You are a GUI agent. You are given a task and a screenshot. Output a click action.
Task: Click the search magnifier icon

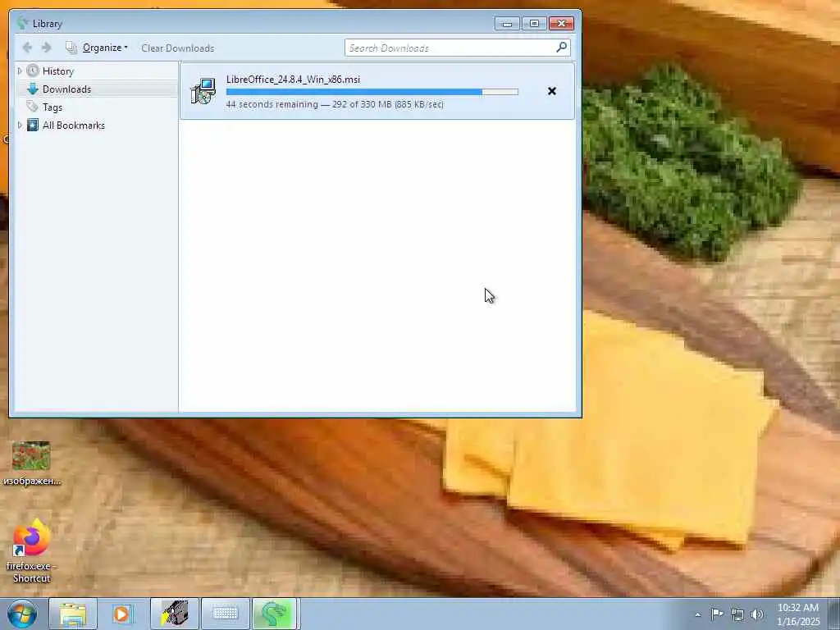click(x=561, y=48)
